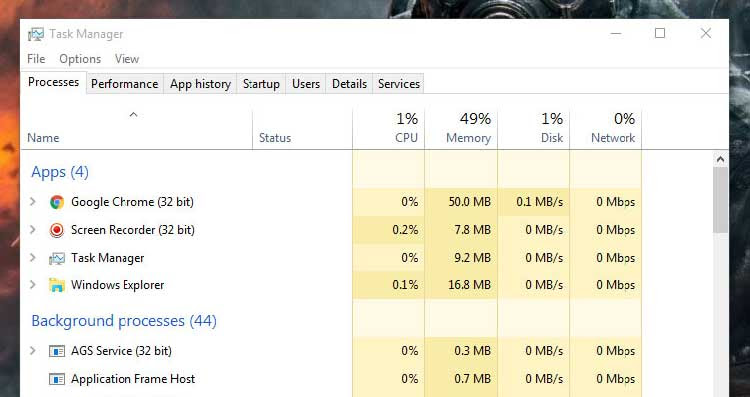
Task: Click the Screen Recorder red icon
Action: [57, 230]
